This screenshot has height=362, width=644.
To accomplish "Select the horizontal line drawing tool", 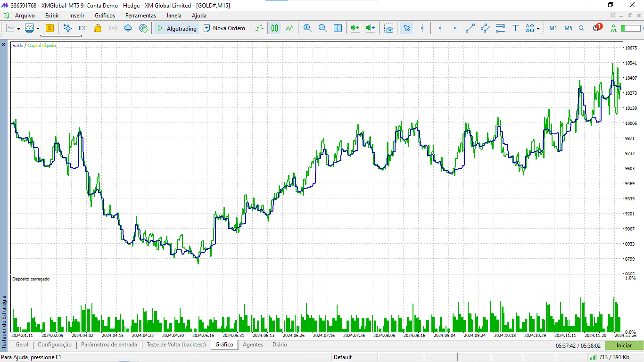I will [x=455, y=28].
